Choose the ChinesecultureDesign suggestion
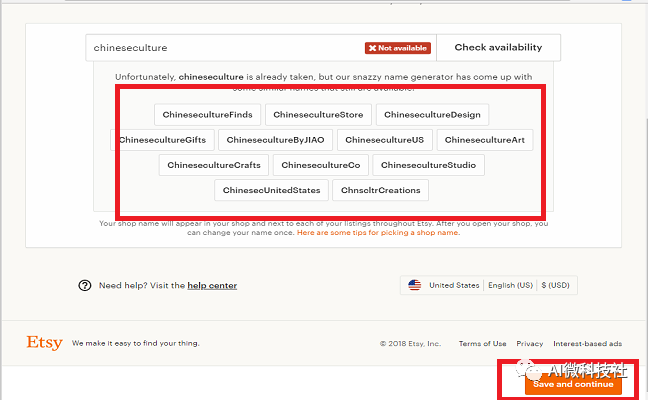648x400 pixels. point(432,114)
